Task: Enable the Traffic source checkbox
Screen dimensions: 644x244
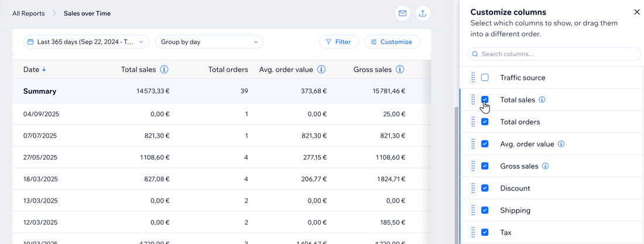Action: pyautogui.click(x=485, y=78)
